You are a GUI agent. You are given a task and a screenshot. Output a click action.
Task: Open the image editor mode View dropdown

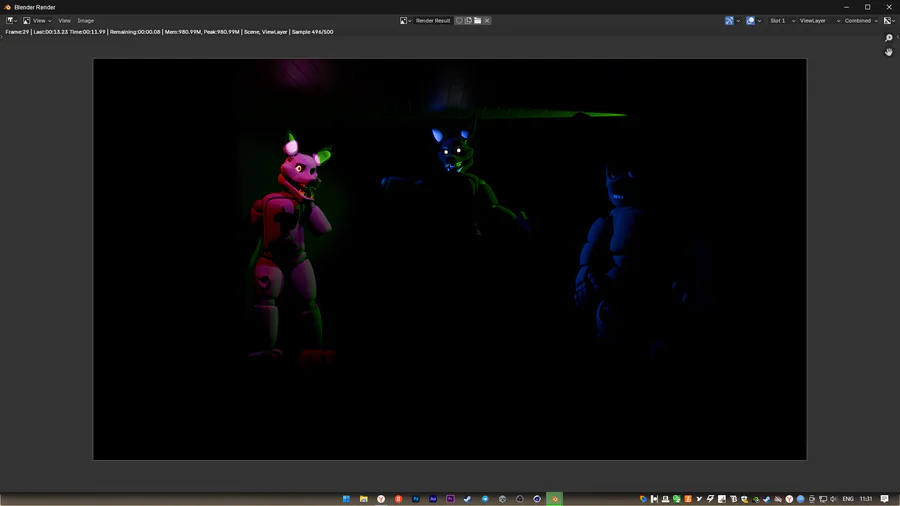click(38, 21)
